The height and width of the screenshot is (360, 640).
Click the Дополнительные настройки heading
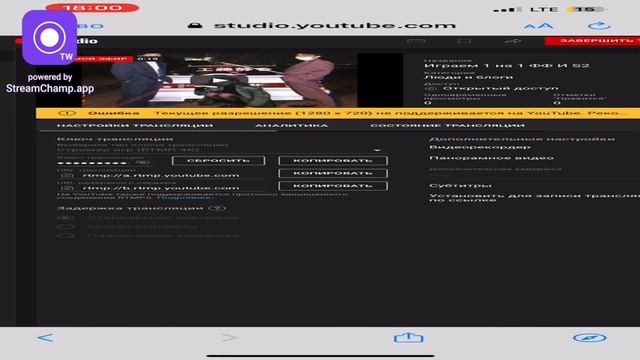522,139
